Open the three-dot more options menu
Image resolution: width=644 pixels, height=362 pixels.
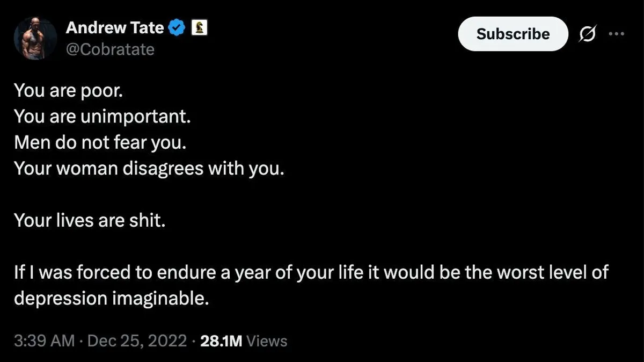[617, 33]
